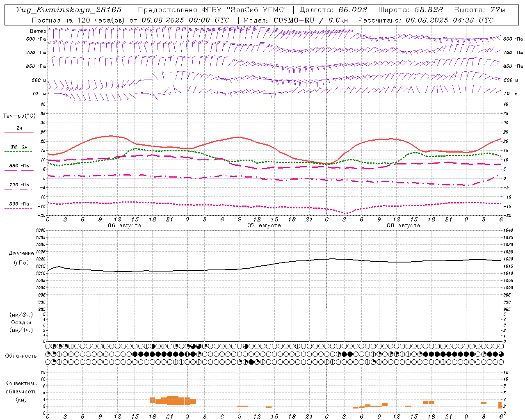Click the Конвективн. panel label
Viewport: 525px width, 420px height.
(x=21, y=383)
